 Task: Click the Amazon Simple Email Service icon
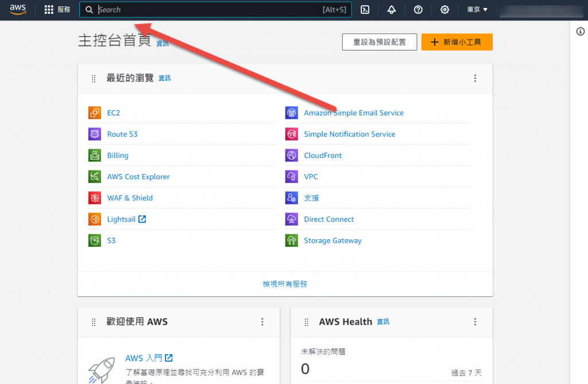292,113
